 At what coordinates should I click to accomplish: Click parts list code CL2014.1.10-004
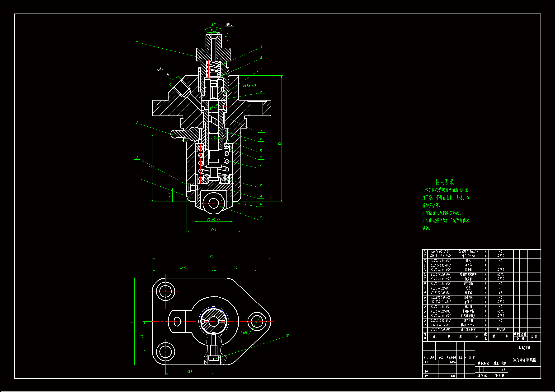pos(441,306)
